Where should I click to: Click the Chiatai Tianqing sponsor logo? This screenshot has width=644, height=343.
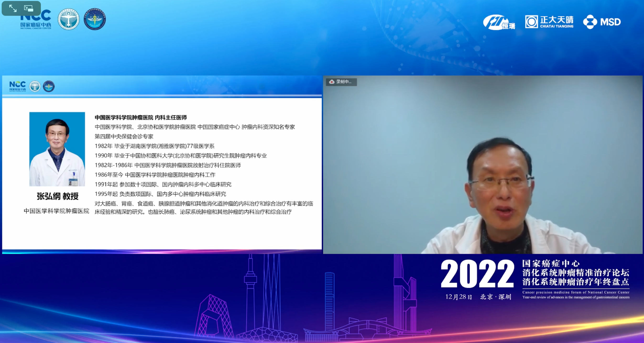coord(549,22)
